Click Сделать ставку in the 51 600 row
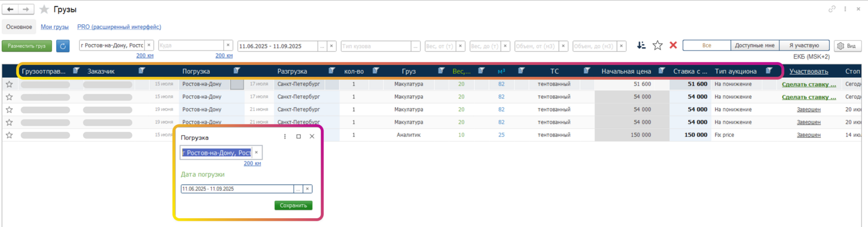The height and width of the screenshot is (227, 868). click(809, 84)
